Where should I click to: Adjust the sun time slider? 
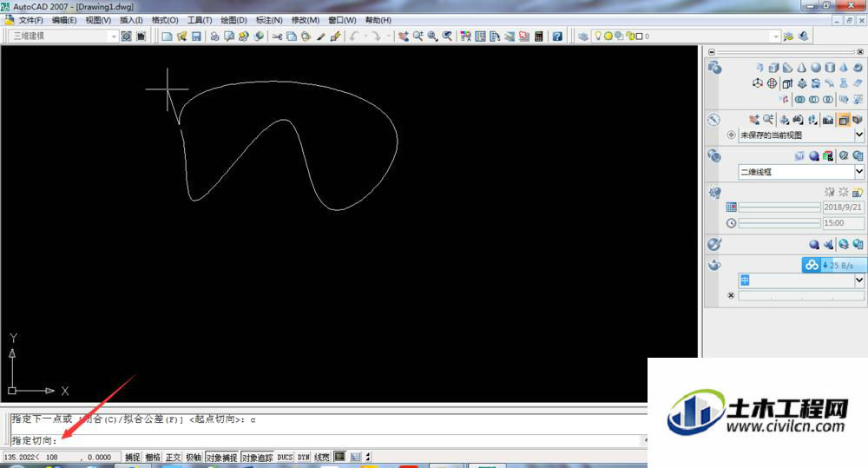click(779, 222)
